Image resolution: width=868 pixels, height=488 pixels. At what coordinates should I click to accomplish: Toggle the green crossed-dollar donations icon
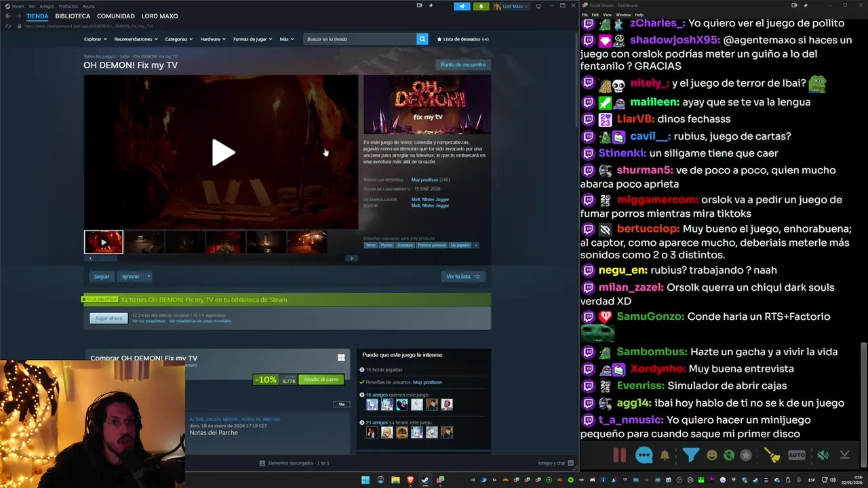pyautogui.click(x=729, y=455)
